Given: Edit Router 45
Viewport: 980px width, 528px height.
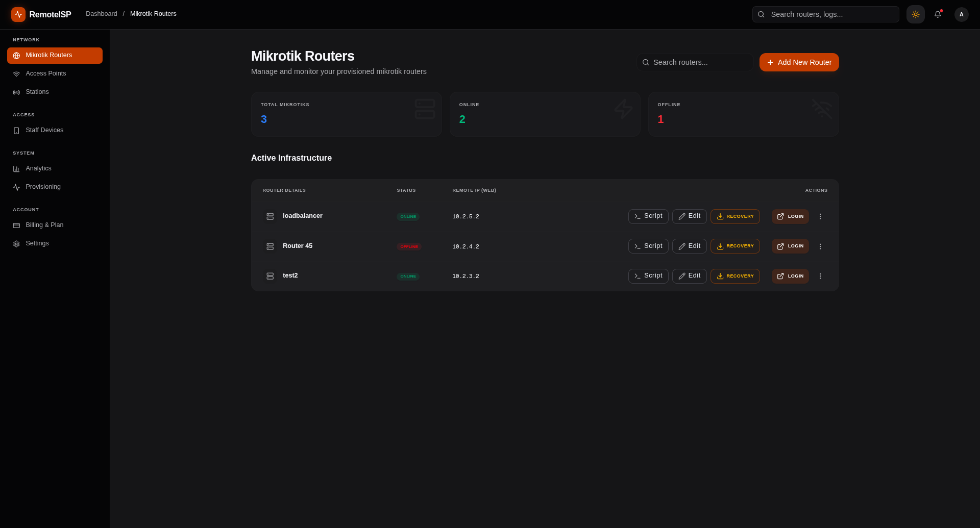Looking at the screenshot, I should [690, 246].
